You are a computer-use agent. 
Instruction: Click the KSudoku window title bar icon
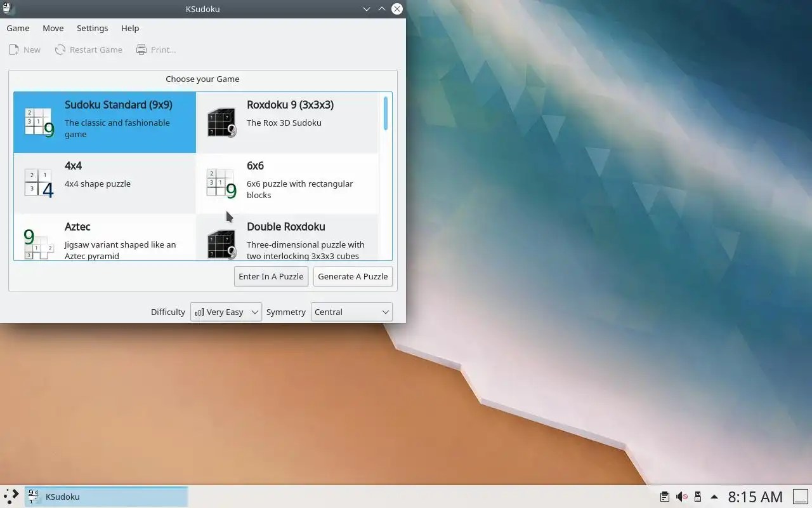pos(7,9)
